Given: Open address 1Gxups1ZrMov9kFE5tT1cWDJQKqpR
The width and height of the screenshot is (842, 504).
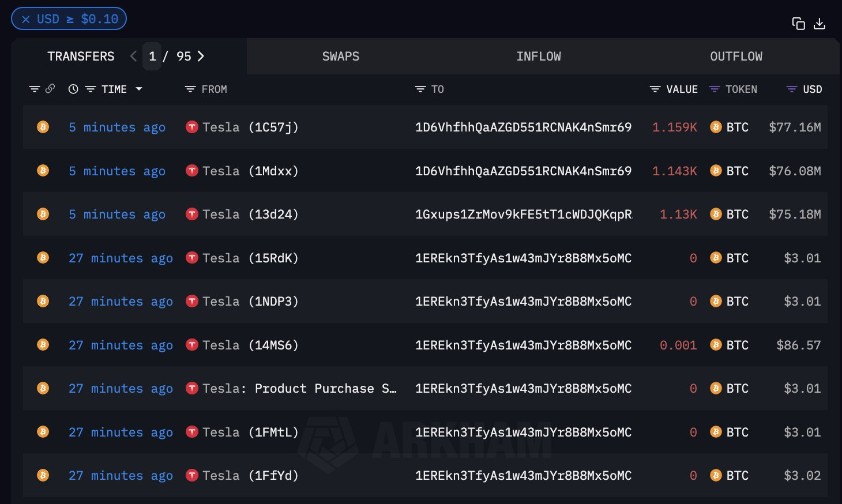Looking at the screenshot, I should tap(523, 214).
